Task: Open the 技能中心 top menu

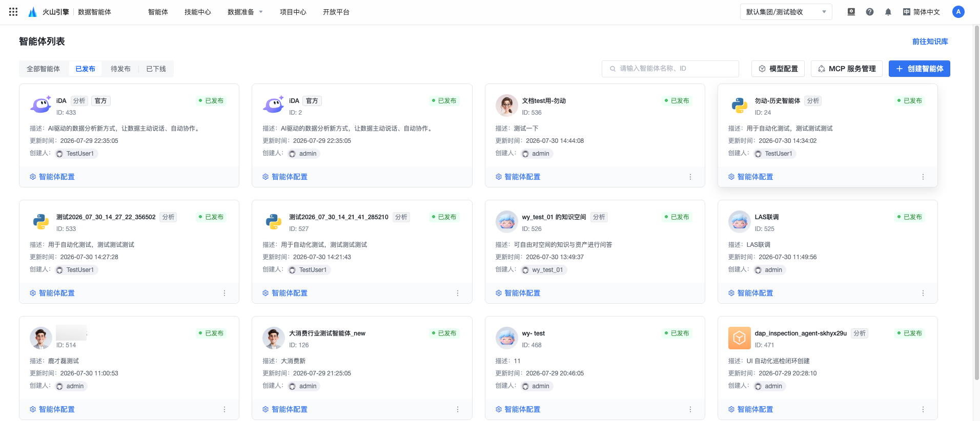Action: click(x=198, y=12)
